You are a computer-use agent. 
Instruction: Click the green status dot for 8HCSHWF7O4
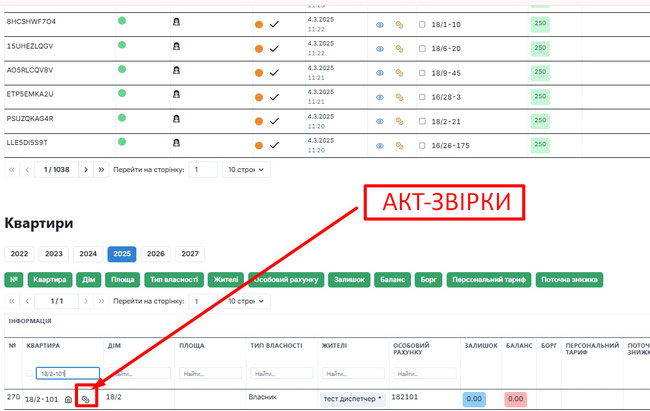pyautogui.click(x=122, y=20)
